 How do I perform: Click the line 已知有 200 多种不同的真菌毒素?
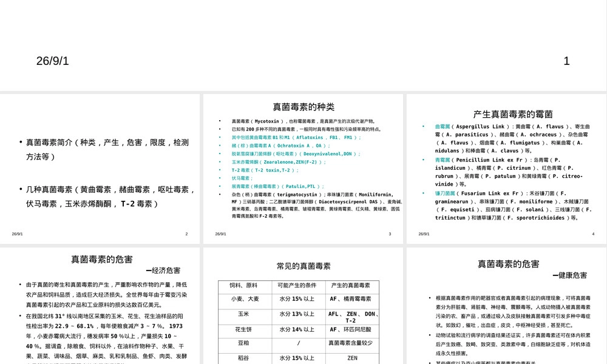pyautogui.click(x=307, y=129)
